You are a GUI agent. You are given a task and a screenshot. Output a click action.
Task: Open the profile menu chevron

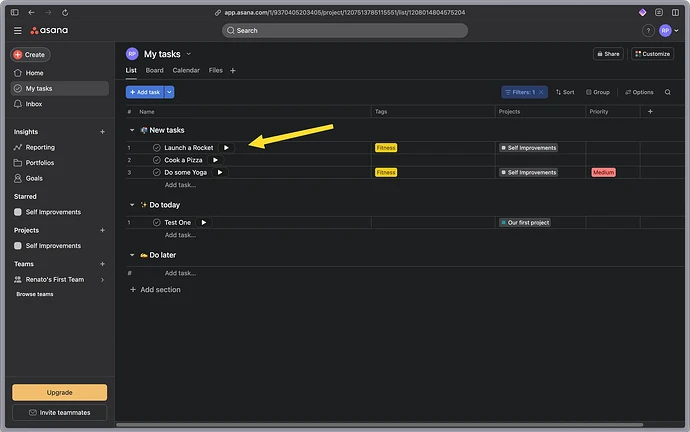tap(676, 30)
